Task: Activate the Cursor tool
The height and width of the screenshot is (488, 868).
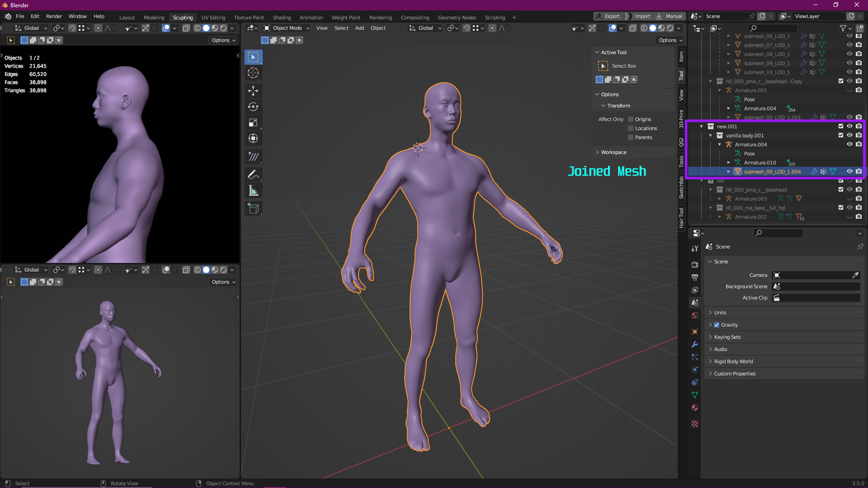Action: point(253,73)
